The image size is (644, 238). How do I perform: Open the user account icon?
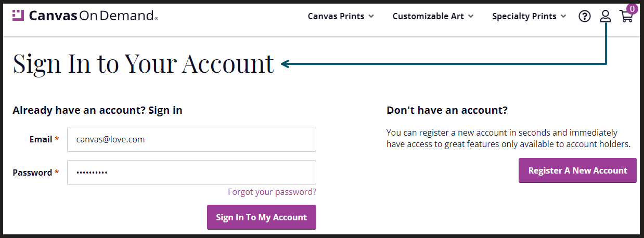[605, 17]
